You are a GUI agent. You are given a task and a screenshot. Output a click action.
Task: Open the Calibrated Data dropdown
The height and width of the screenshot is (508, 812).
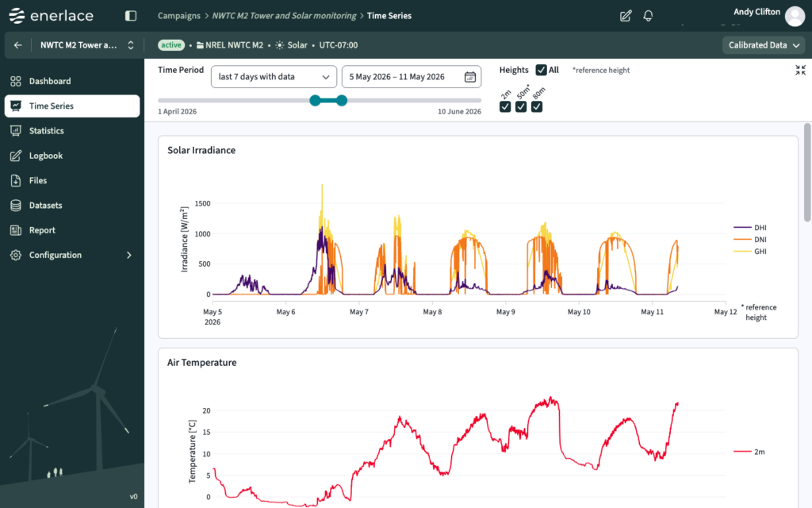coord(764,45)
